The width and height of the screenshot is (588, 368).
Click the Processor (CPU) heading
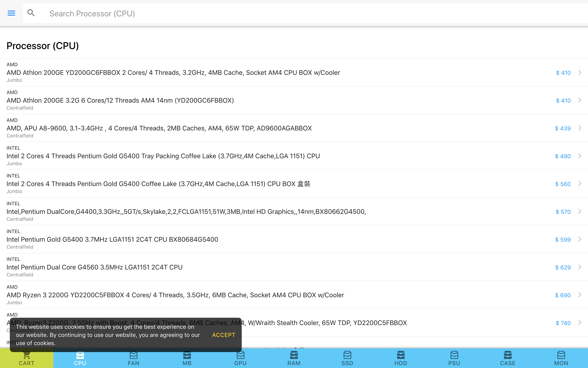(x=43, y=46)
